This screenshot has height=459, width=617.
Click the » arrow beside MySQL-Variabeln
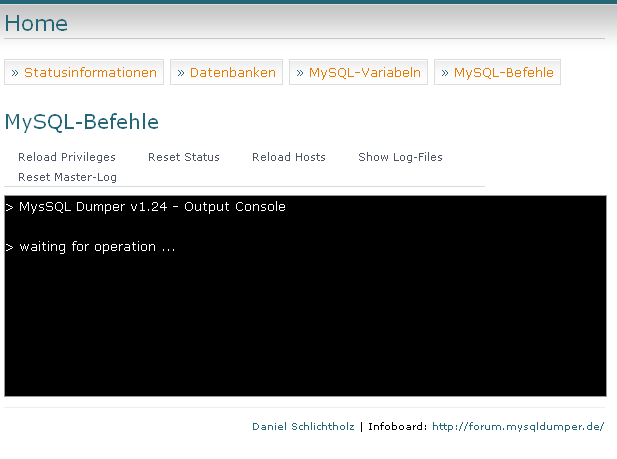point(300,73)
